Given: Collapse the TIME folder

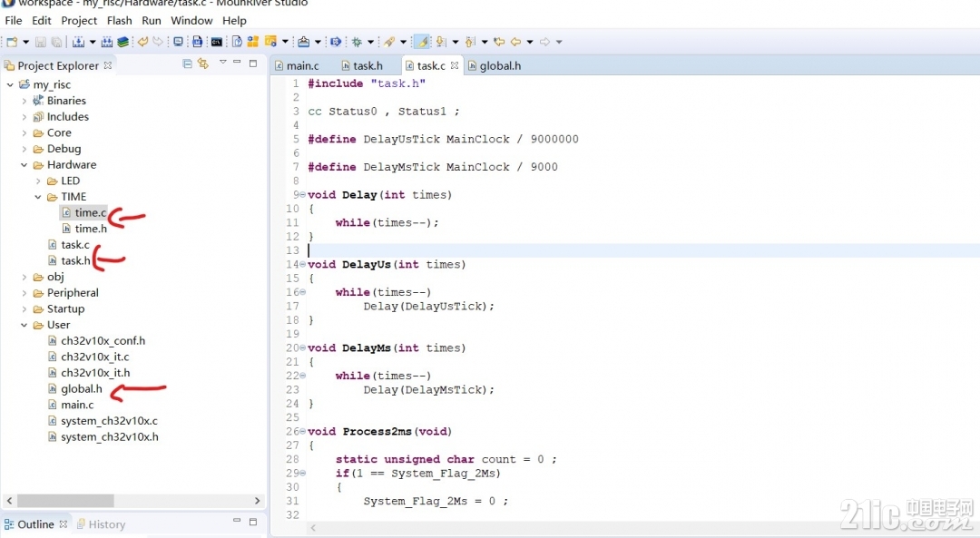Looking at the screenshot, I should (x=38, y=197).
